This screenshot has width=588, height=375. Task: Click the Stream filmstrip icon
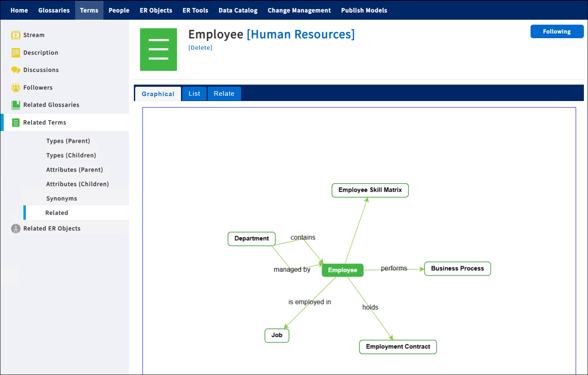click(16, 35)
